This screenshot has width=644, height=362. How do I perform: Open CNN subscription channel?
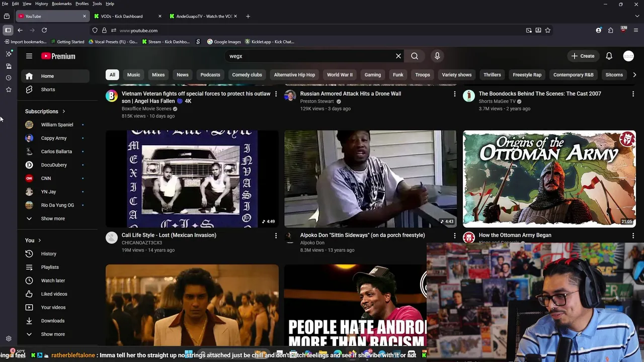coord(55,178)
